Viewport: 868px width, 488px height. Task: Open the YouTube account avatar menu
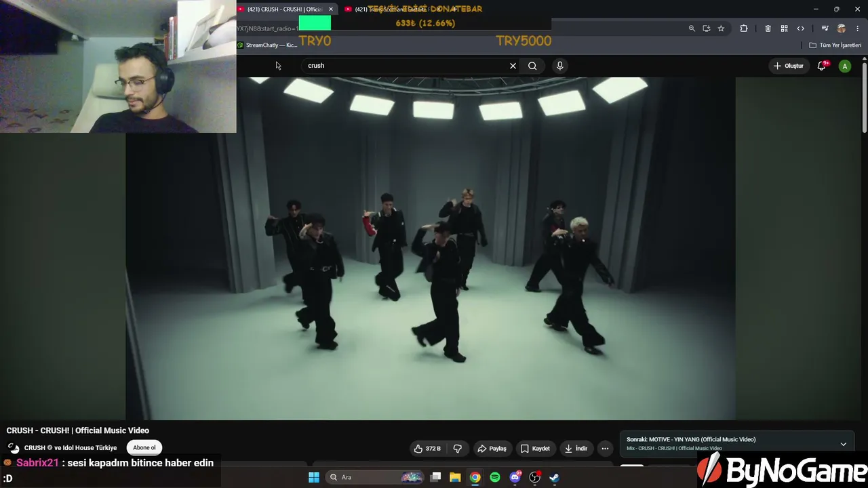pyautogui.click(x=844, y=66)
